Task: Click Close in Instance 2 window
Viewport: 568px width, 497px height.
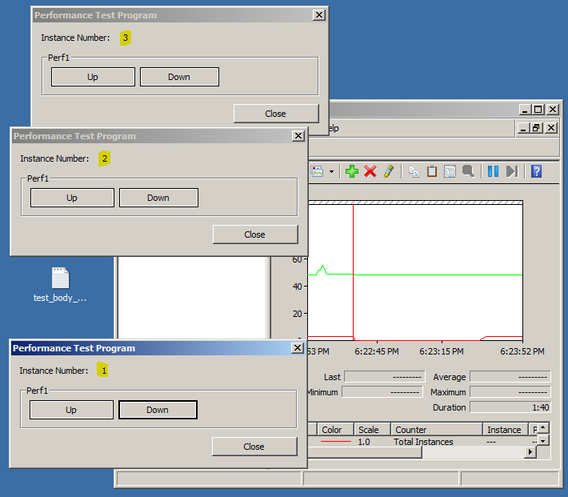Action: (x=255, y=234)
